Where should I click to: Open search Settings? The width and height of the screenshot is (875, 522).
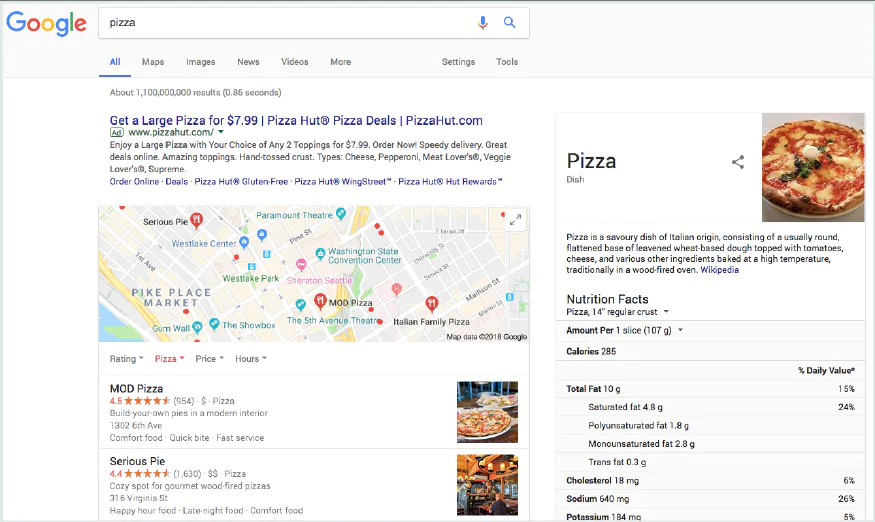click(x=458, y=62)
